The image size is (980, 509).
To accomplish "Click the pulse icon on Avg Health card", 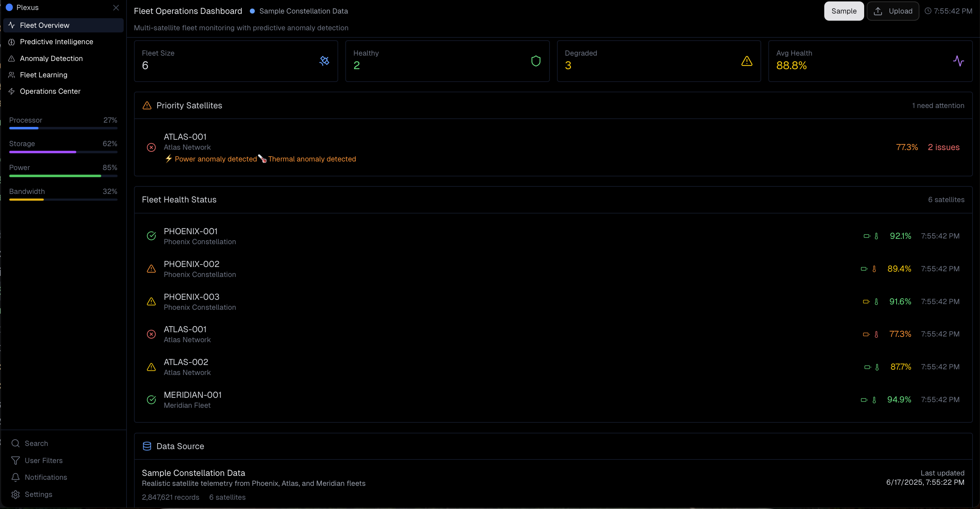I will pyautogui.click(x=959, y=61).
